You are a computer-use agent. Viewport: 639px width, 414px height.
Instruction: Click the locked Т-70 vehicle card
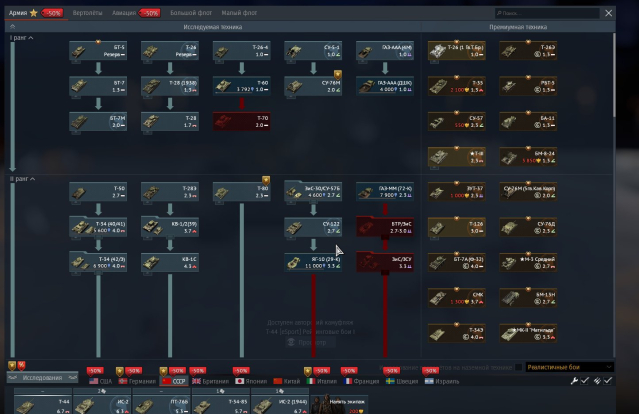240,121
